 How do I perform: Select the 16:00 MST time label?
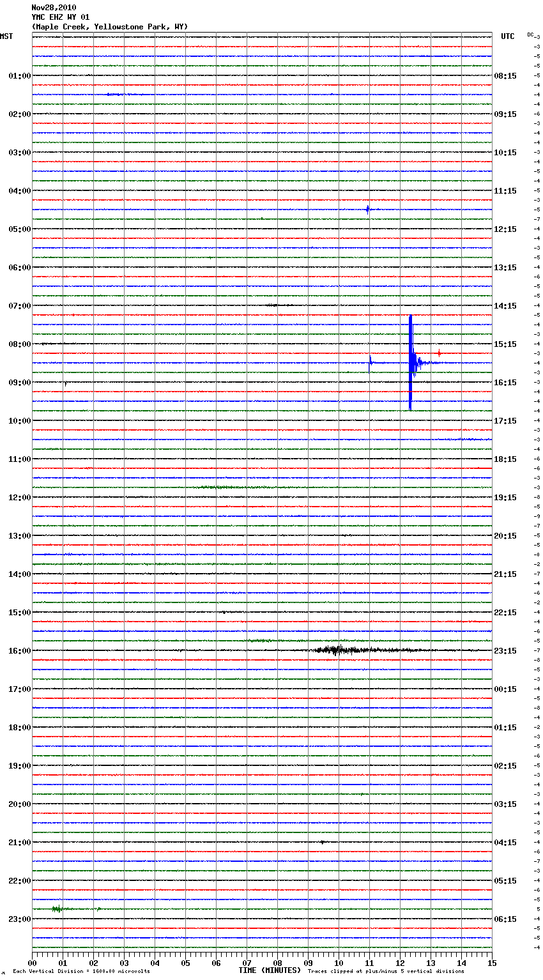(x=20, y=651)
